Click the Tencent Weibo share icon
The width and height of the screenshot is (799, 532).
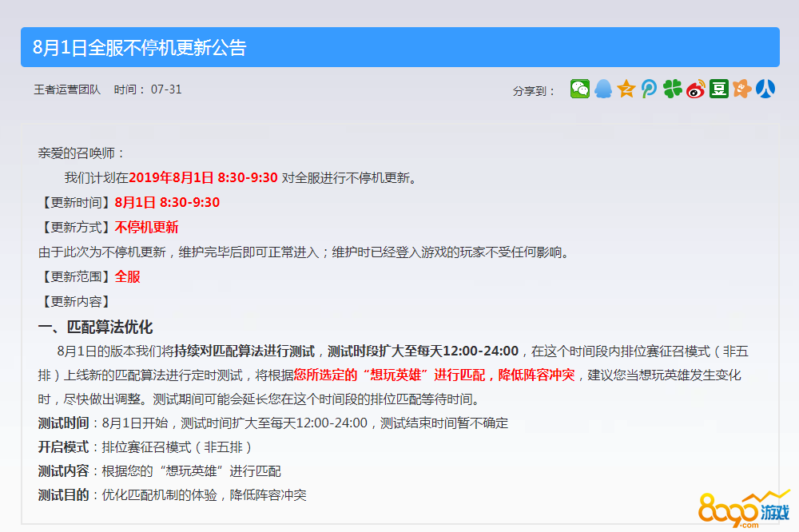[x=649, y=89]
